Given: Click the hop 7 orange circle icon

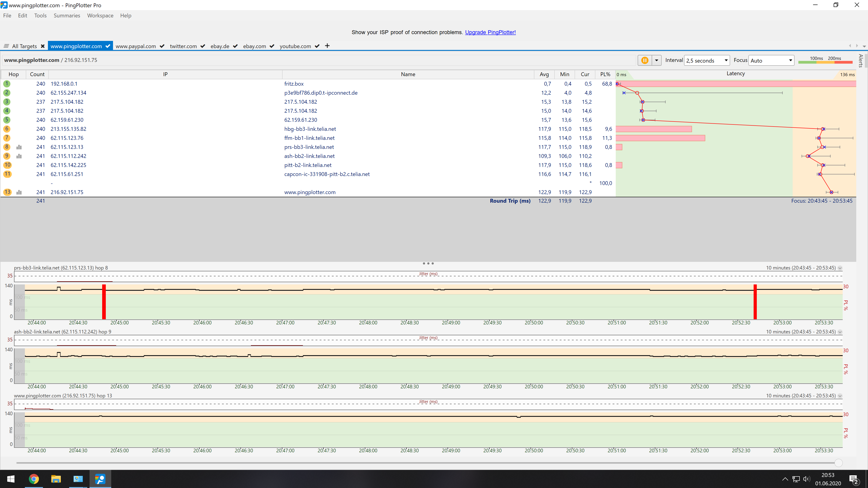Looking at the screenshot, I should click(x=7, y=138).
